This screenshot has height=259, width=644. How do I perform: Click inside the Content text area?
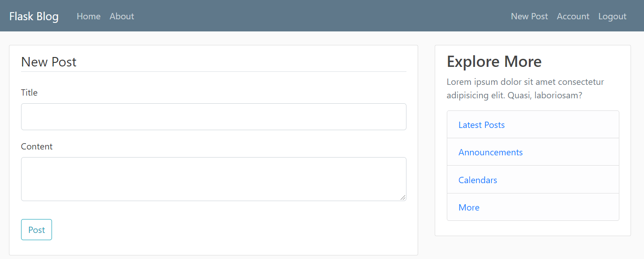(213, 179)
